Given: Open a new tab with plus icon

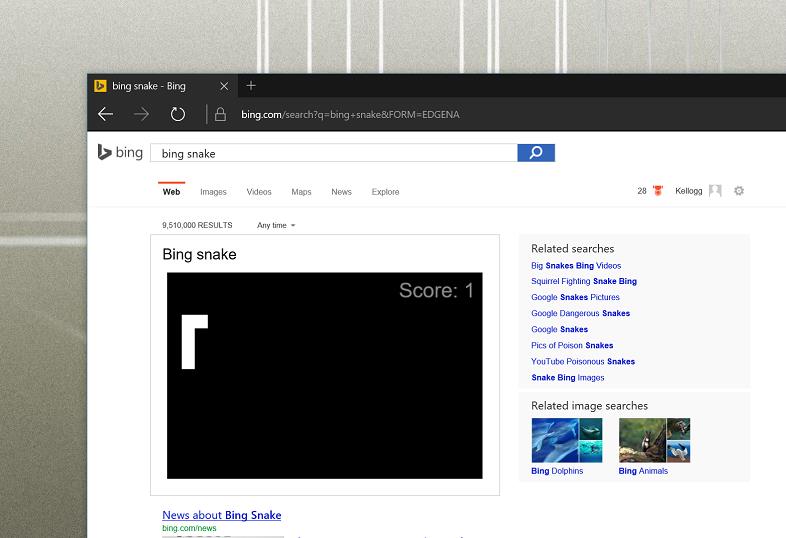Looking at the screenshot, I should click(251, 86).
